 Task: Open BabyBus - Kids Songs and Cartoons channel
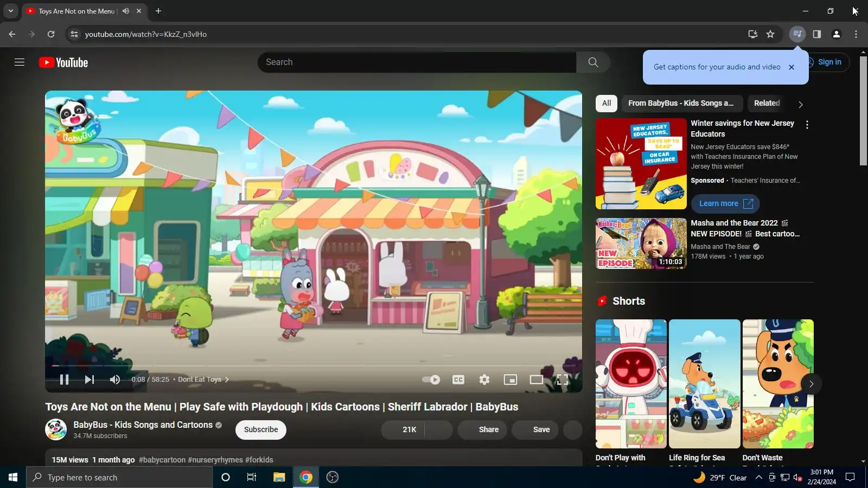coord(143,425)
